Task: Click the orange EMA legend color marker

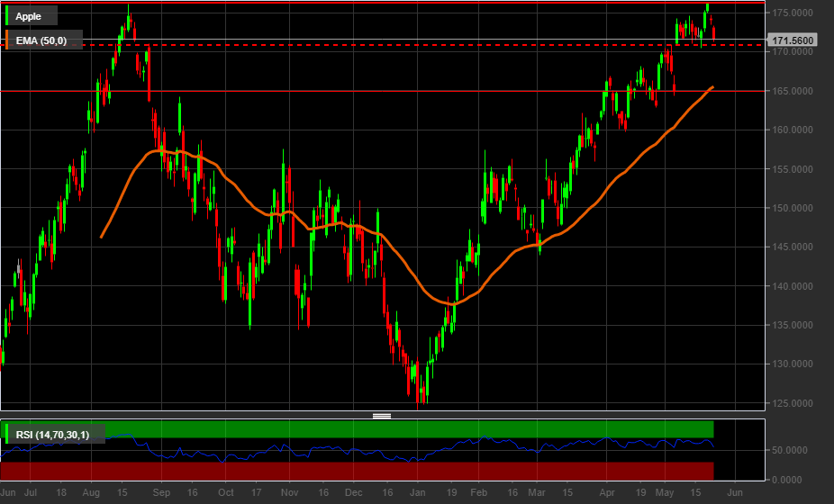Action: click(8, 40)
